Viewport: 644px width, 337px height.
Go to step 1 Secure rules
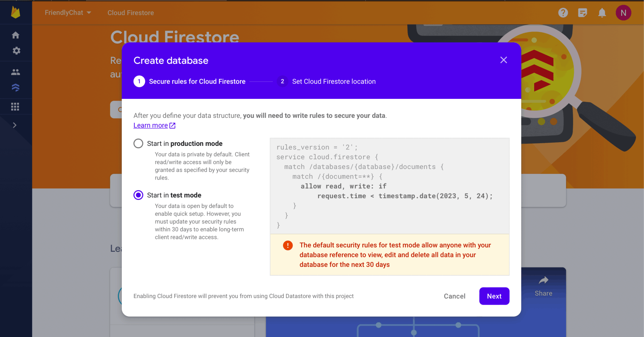189,81
